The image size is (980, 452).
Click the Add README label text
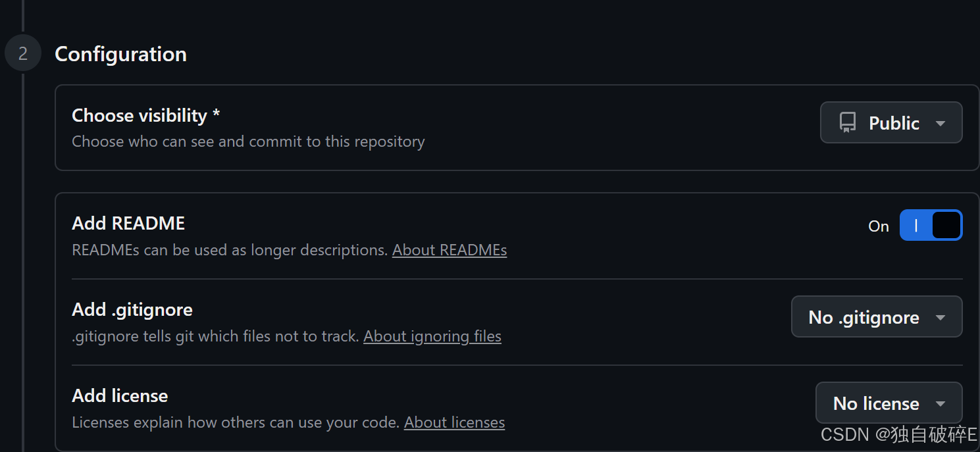pyautogui.click(x=128, y=224)
